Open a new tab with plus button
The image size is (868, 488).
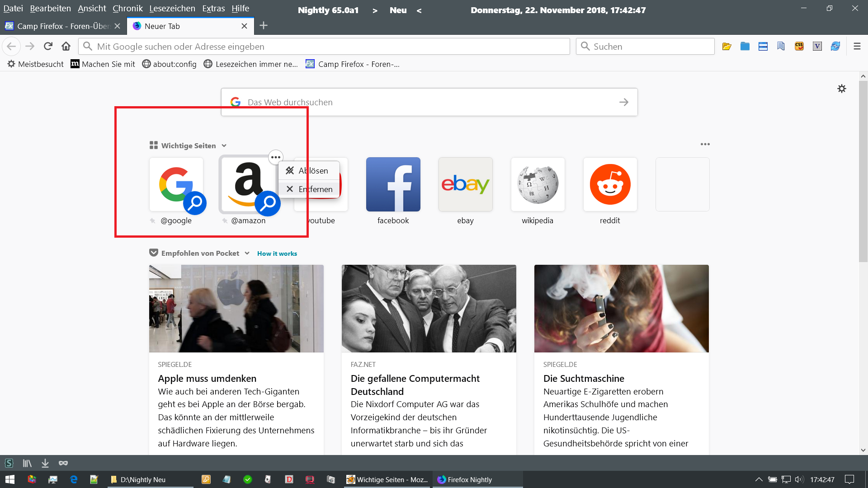pos(264,26)
